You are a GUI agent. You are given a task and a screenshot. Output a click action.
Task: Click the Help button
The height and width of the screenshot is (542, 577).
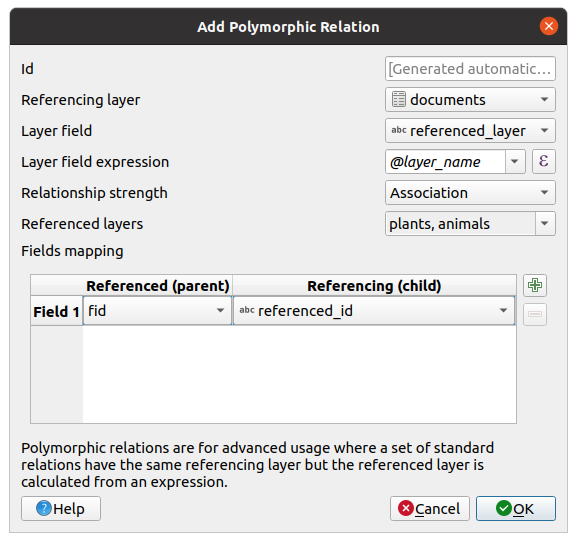[x=61, y=509]
